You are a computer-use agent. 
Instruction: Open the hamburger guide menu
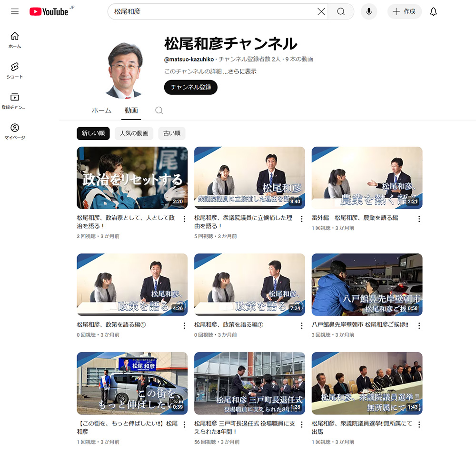click(x=15, y=11)
